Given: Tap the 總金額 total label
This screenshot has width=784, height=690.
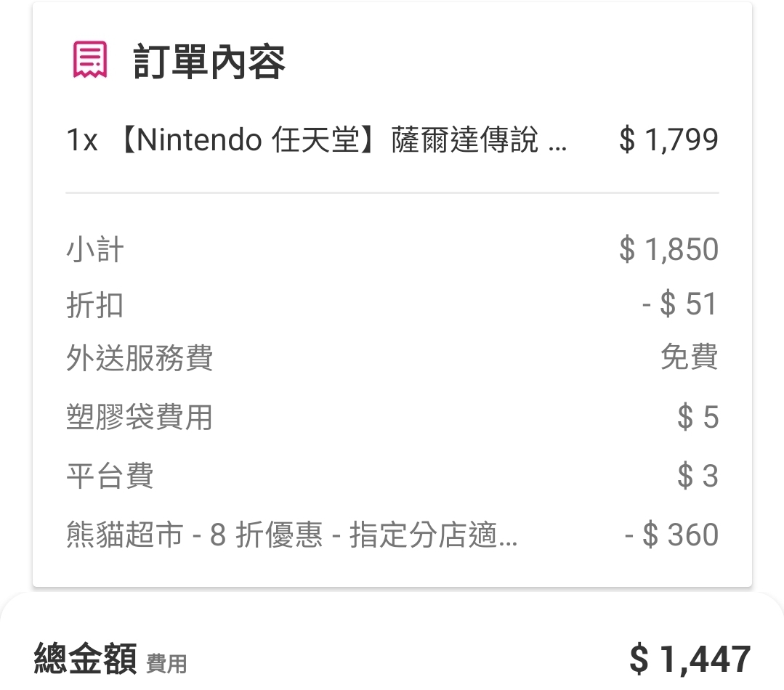Looking at the screenshot, I should point(85,659).
